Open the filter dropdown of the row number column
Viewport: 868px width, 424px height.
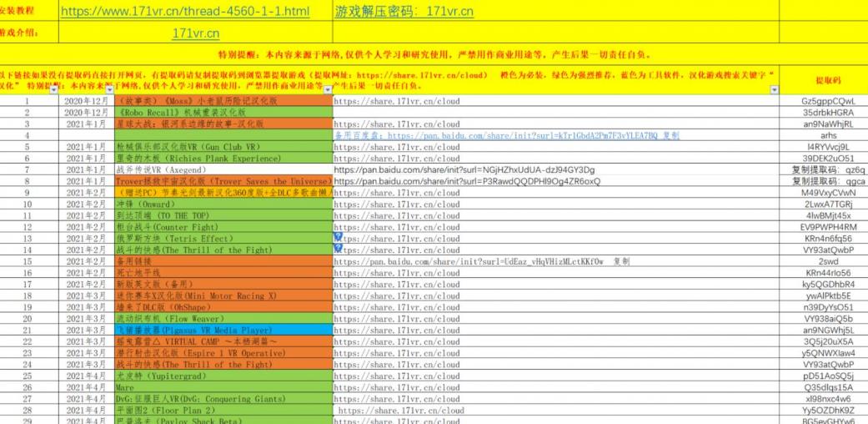tap(53, 90)
